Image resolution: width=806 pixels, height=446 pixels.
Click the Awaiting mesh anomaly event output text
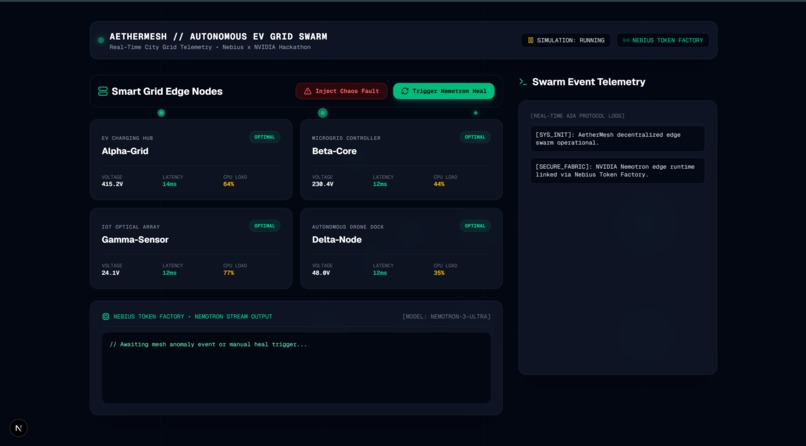coord(208,344)
